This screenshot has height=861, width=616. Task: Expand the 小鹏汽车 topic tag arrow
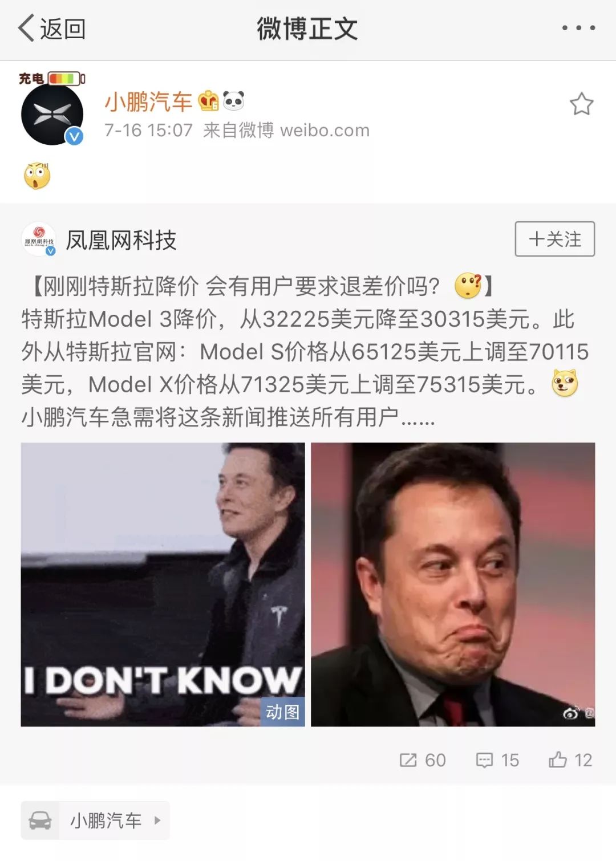157,821
